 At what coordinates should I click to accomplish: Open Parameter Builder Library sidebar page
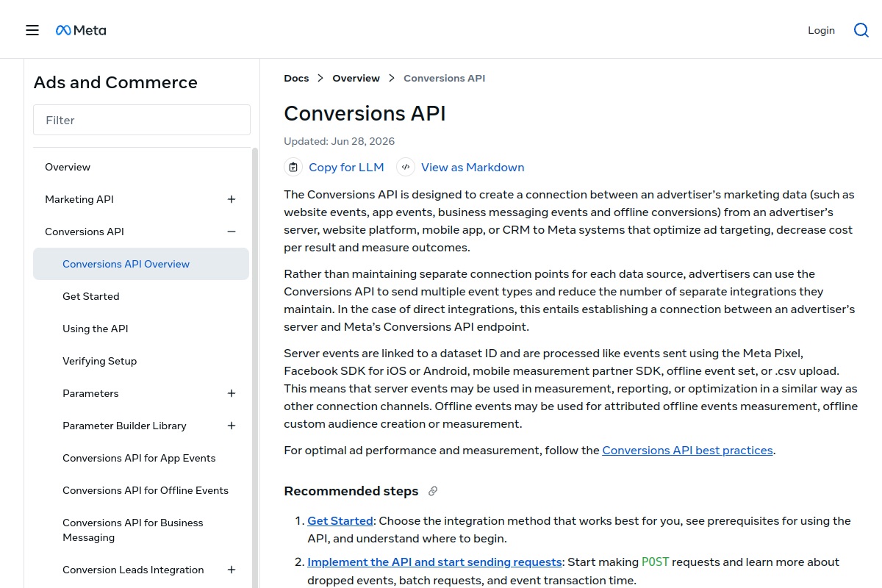pos(124,426)
